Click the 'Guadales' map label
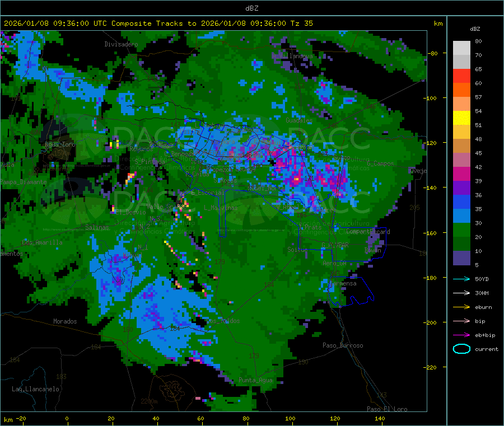The width and height of the screenshot is (504, 426). tap(299, 120)
